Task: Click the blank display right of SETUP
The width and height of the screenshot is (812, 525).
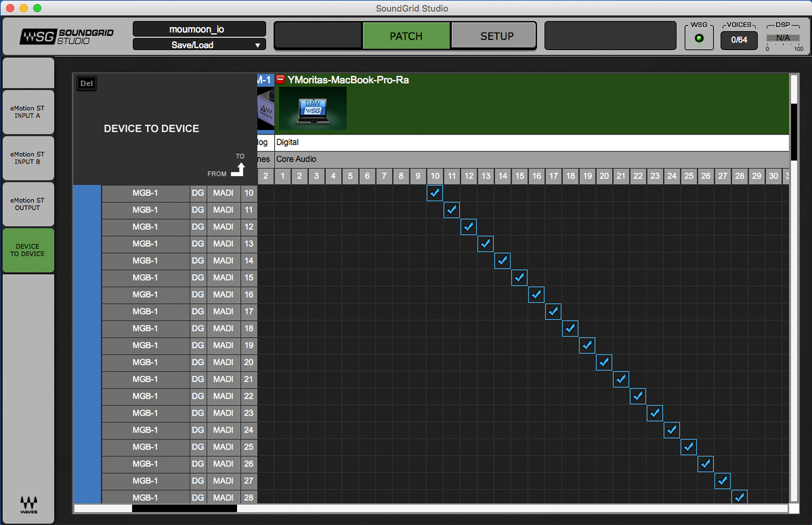Action: (x=611, y=36)
